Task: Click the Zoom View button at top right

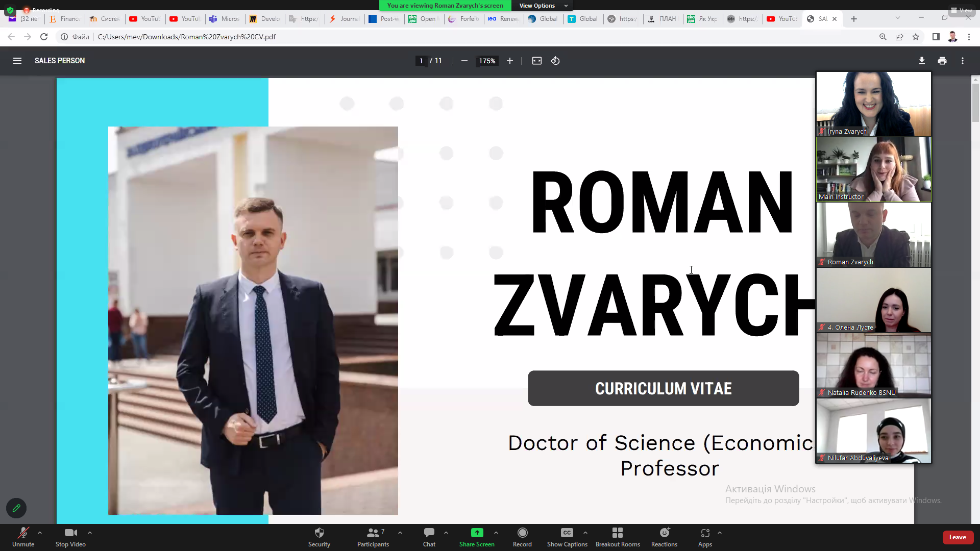Action: click(962, 10)
